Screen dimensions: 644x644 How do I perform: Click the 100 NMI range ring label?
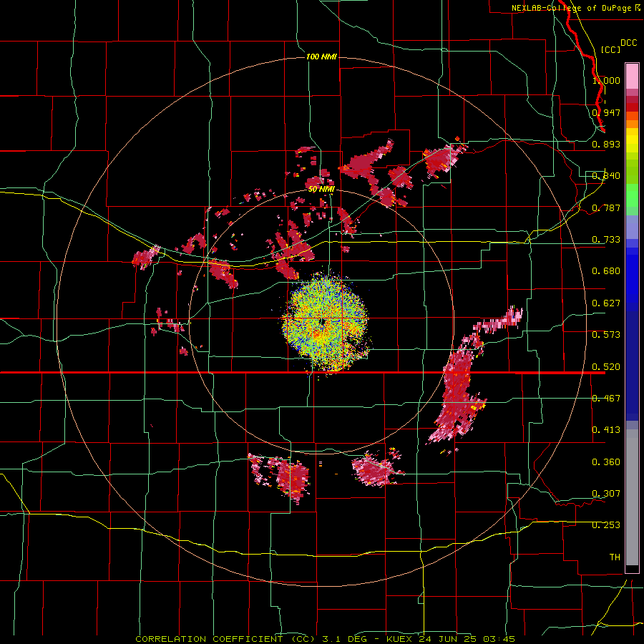(x=321, y=57)
